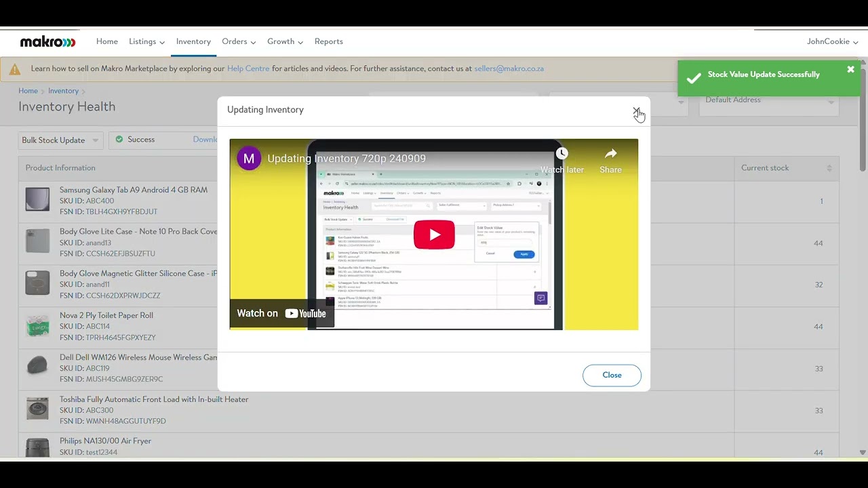
Task: Close the Updating Inventory dialog with X
Action: click(636, 110)
